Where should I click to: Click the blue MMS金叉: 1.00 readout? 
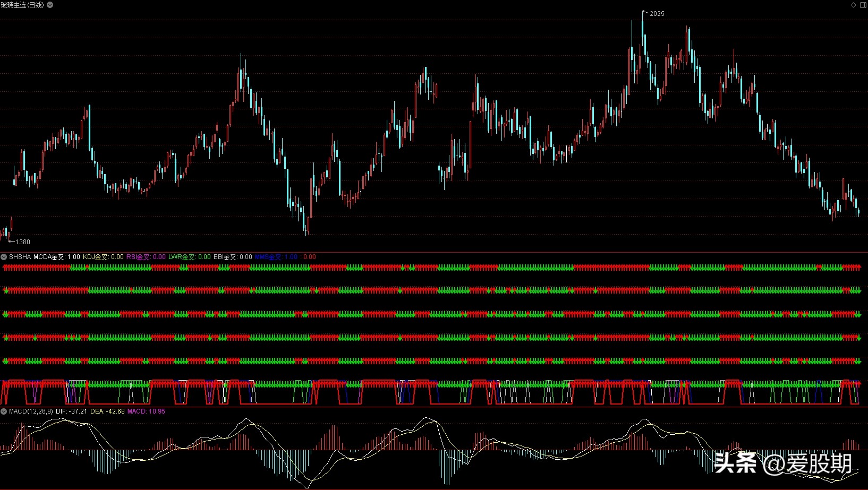(276, 257)
